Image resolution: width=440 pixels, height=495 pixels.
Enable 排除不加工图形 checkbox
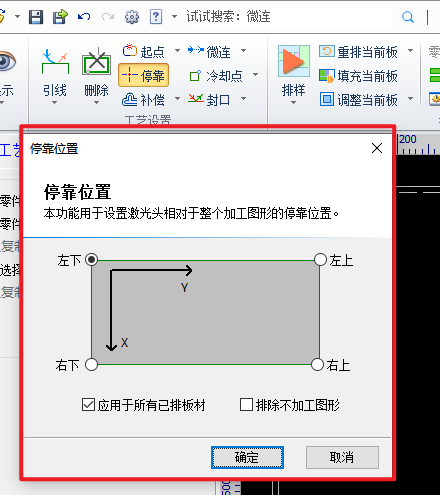click(x=246, y=405)
